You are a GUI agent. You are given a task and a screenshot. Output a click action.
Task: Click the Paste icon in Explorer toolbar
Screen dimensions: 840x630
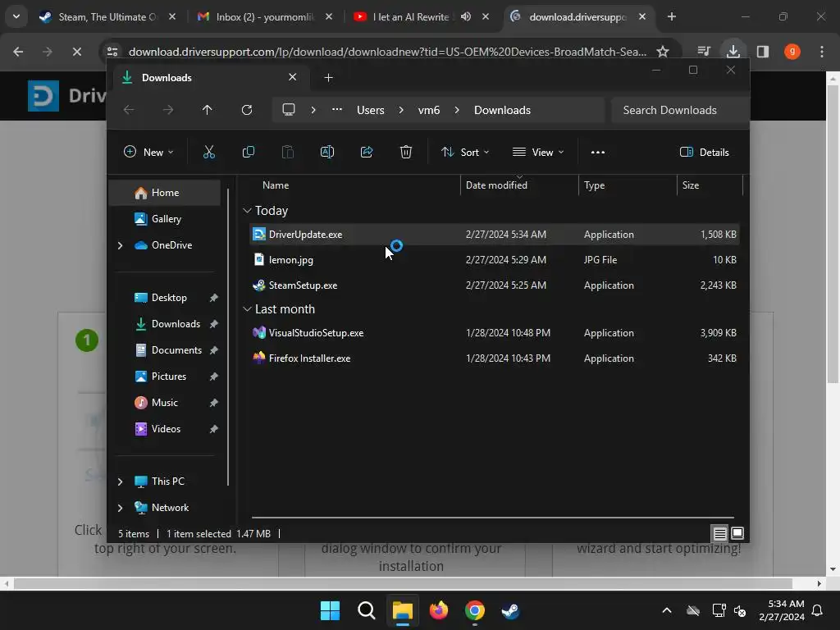288,152
